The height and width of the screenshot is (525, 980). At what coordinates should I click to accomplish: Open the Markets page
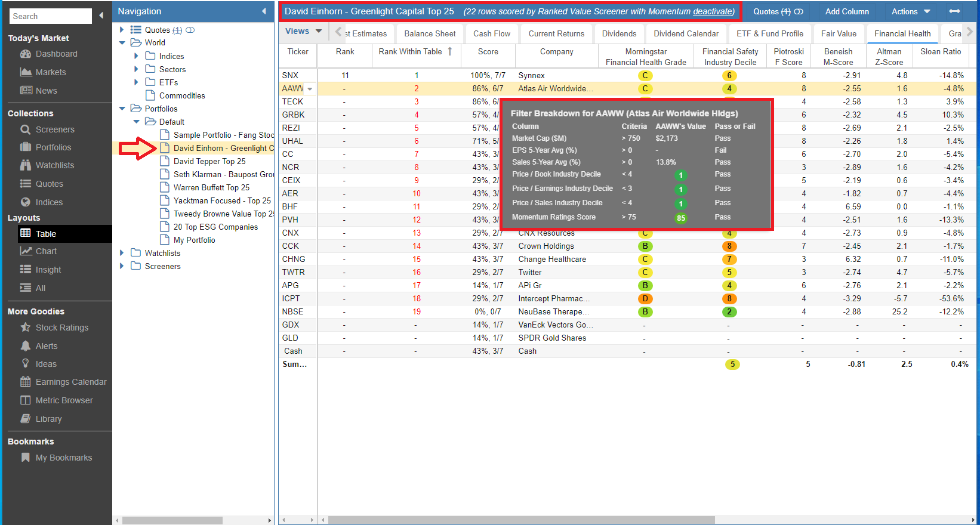point(51,72)
